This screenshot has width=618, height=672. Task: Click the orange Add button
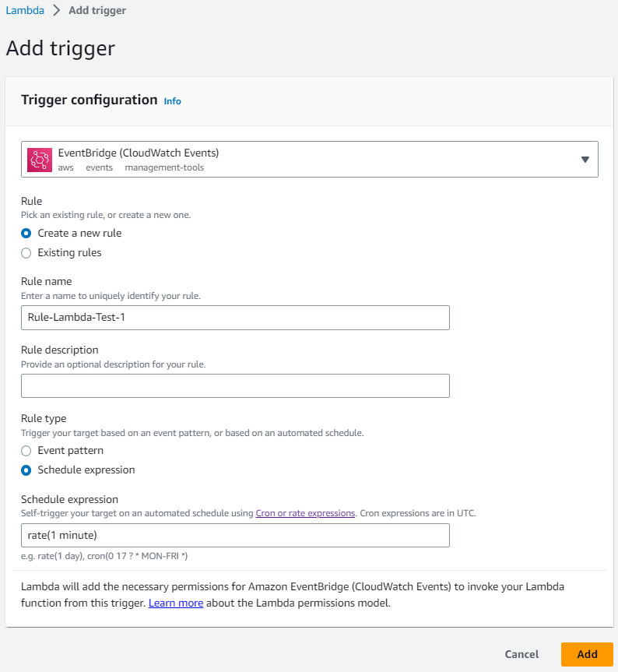point(587,654)
